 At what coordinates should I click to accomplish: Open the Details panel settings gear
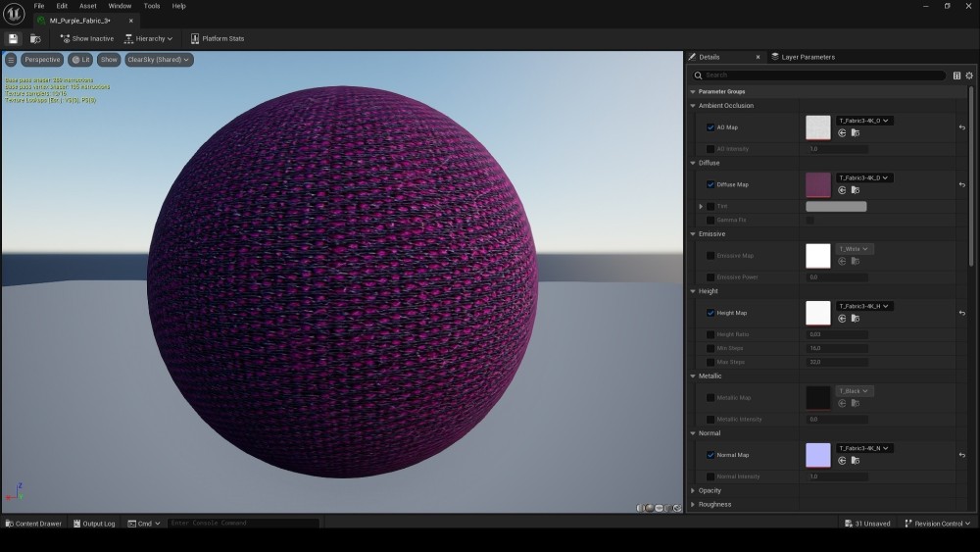969,75
